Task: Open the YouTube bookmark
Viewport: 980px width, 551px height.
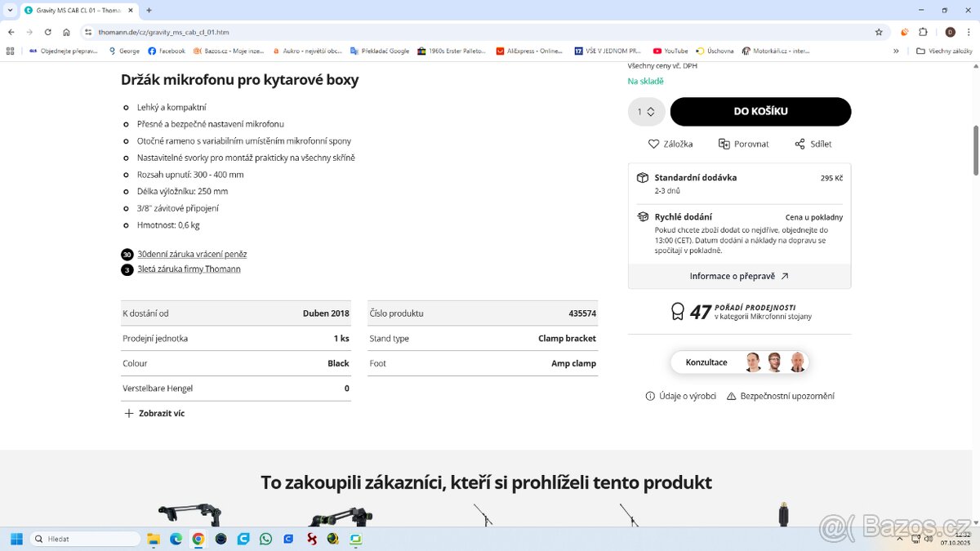Action: coord(670,51)
